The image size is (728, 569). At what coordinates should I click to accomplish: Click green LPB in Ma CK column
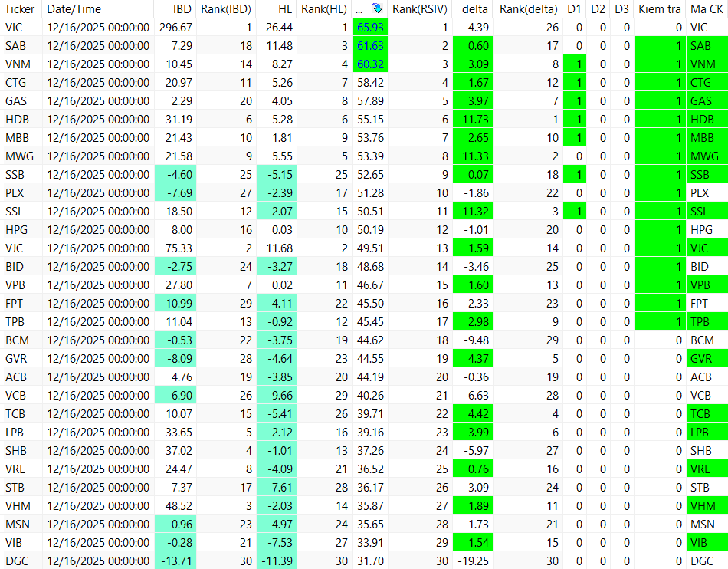pyautogui.click(x=707, y=432)
